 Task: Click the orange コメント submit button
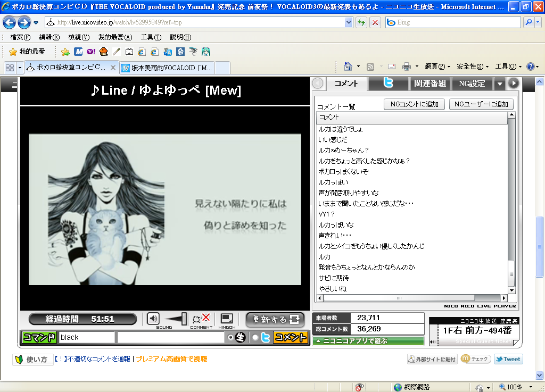tap(291, 337)
